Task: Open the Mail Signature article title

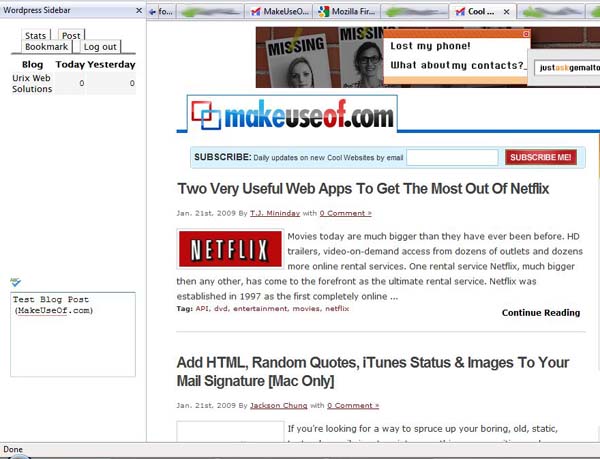Action: click(373, 371)
